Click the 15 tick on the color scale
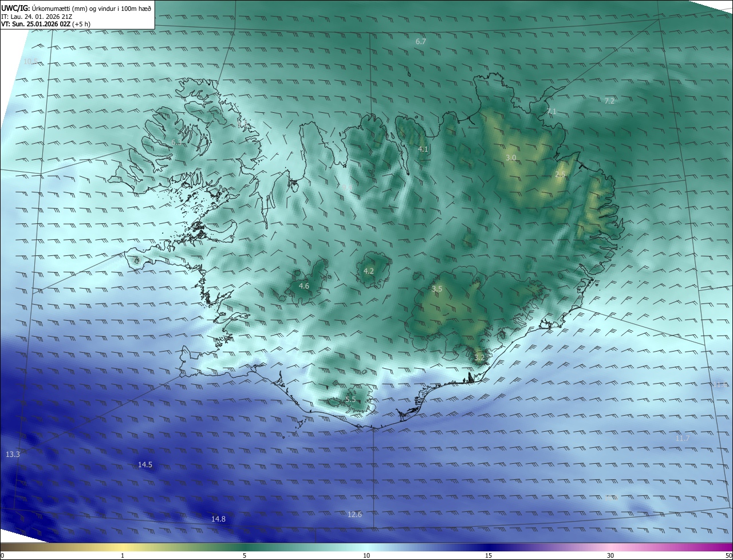The image size is (733, 560). click(x=488, y=555)
